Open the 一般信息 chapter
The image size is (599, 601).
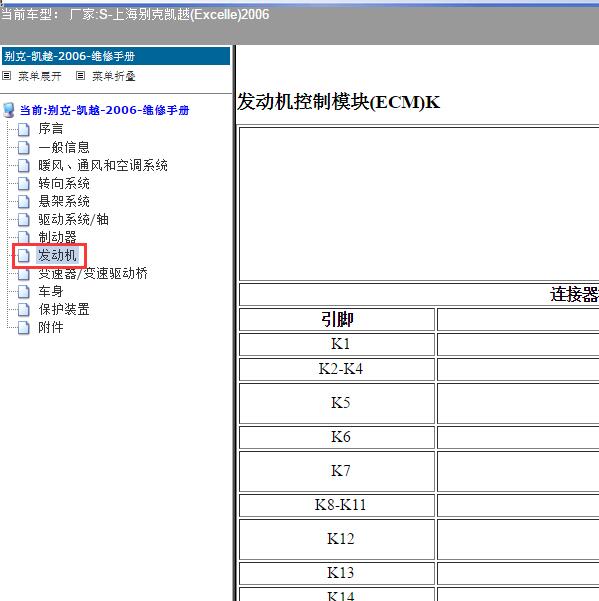(x=64, y=147)
